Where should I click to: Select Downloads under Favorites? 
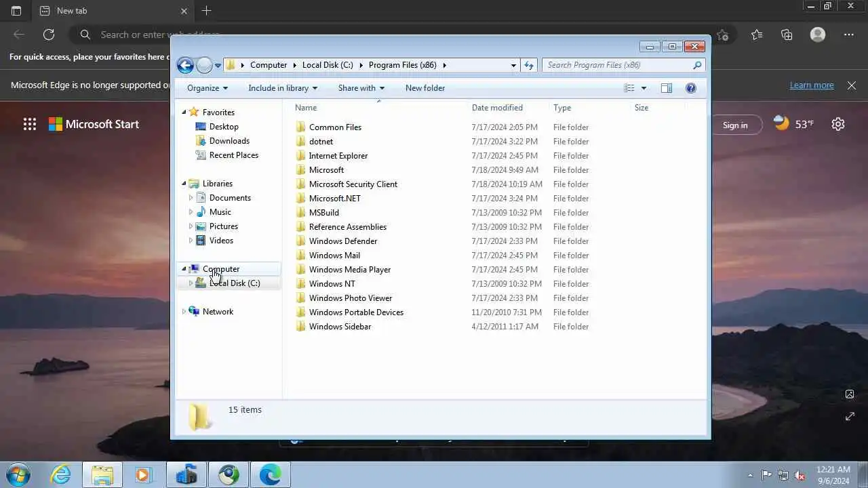coord(229,141)
